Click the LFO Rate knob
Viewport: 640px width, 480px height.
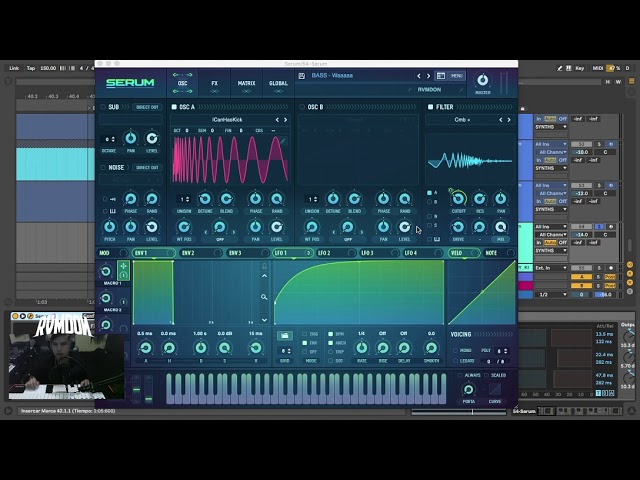pos(362,348)
